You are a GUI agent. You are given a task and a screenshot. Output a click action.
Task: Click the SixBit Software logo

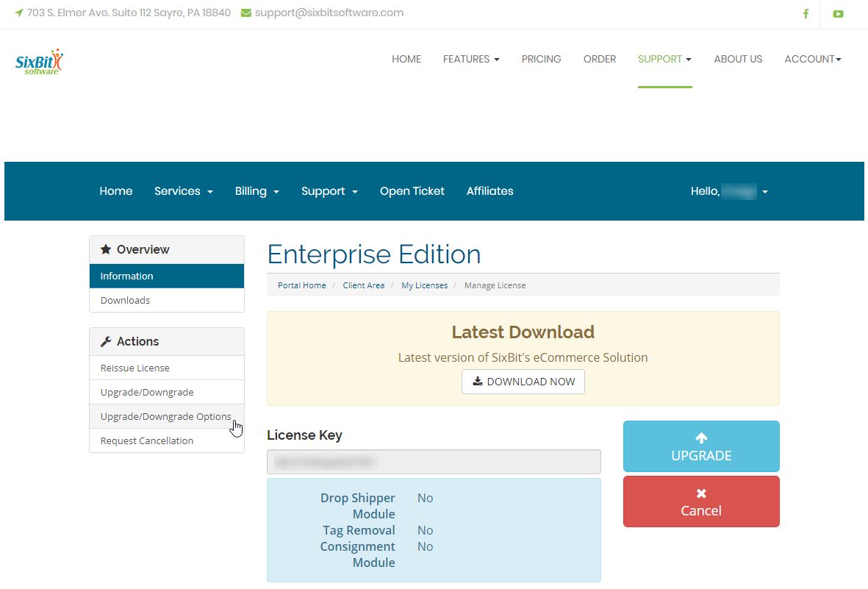click(x=39, y=62)
